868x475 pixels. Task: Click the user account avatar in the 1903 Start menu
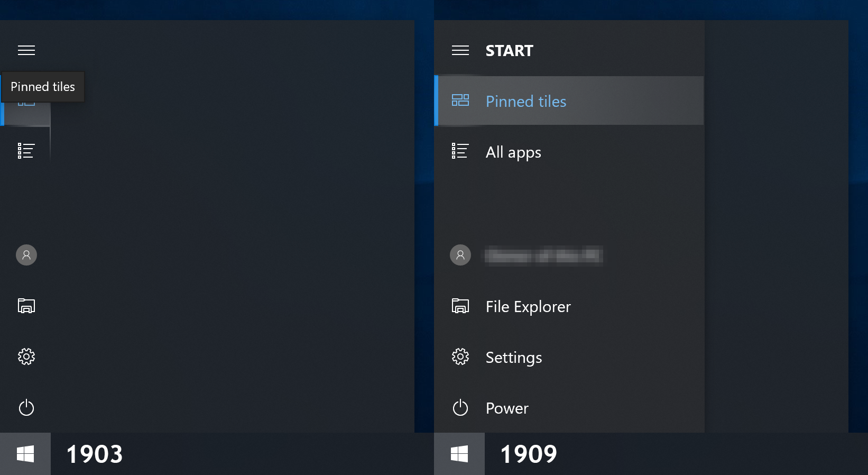26,255
